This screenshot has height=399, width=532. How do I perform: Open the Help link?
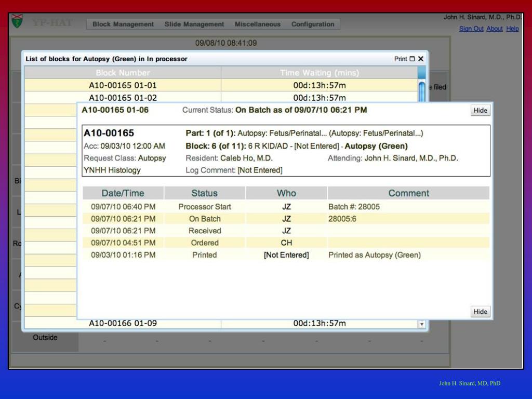[x=512, y=29]
